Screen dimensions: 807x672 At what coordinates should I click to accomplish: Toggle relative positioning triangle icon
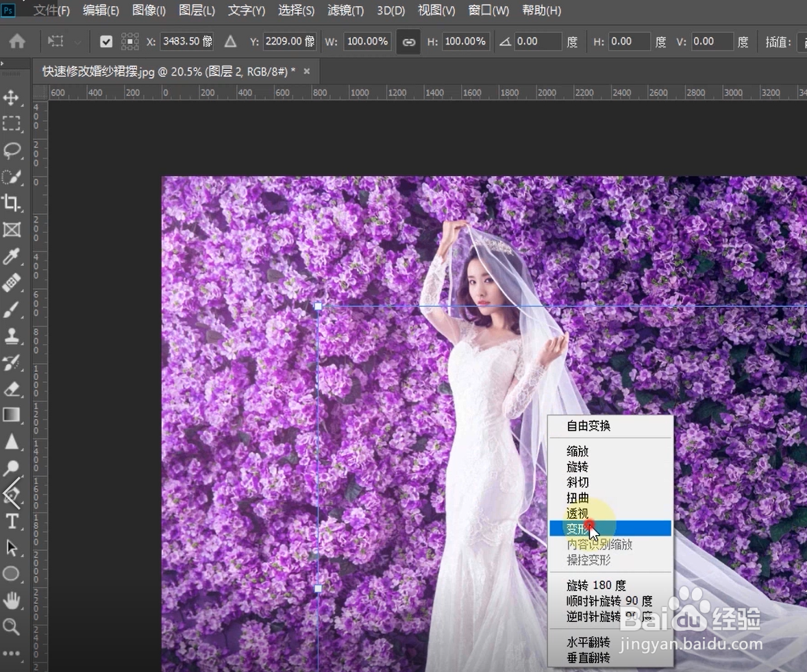click(x=231, y=42)
